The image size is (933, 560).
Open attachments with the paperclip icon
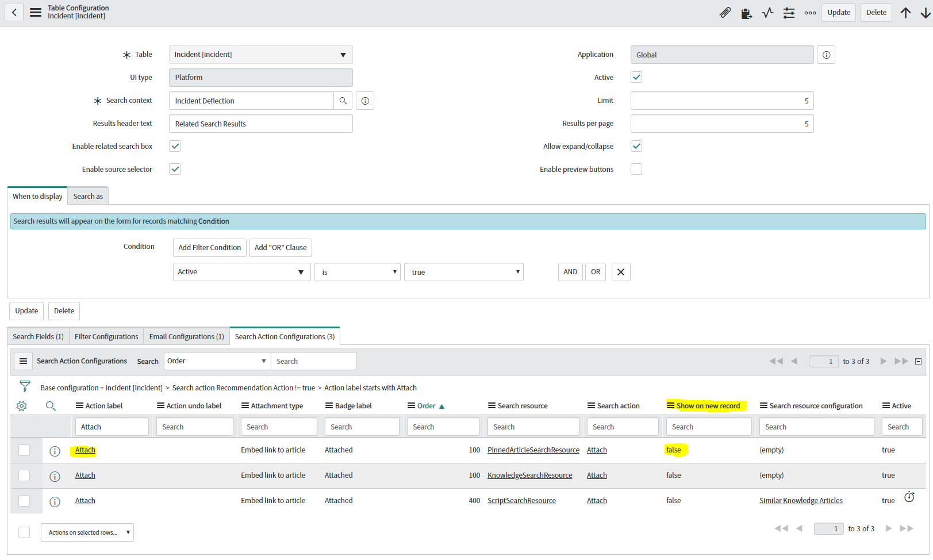tap(725, 13)
